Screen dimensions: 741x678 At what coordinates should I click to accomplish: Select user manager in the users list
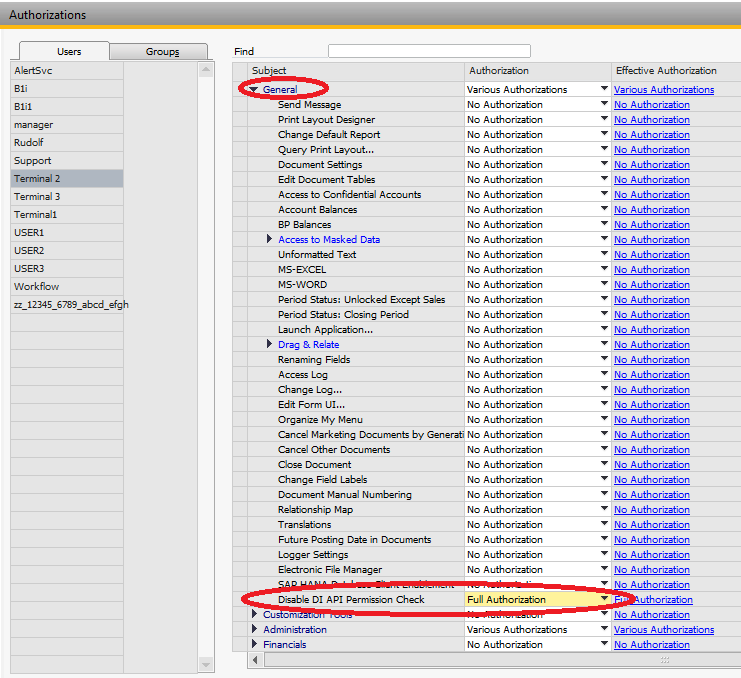point(34,125)
